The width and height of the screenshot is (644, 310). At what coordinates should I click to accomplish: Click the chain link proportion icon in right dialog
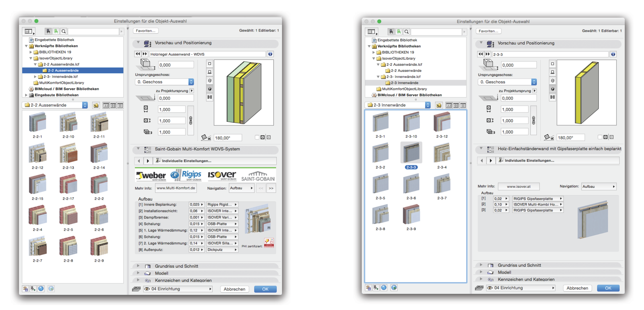tap(534, 120)
